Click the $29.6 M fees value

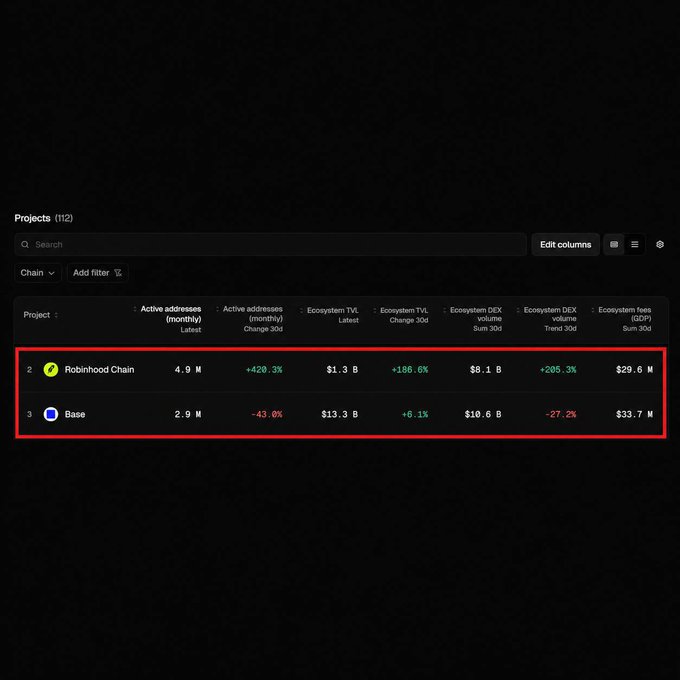[x=634, y=369]
